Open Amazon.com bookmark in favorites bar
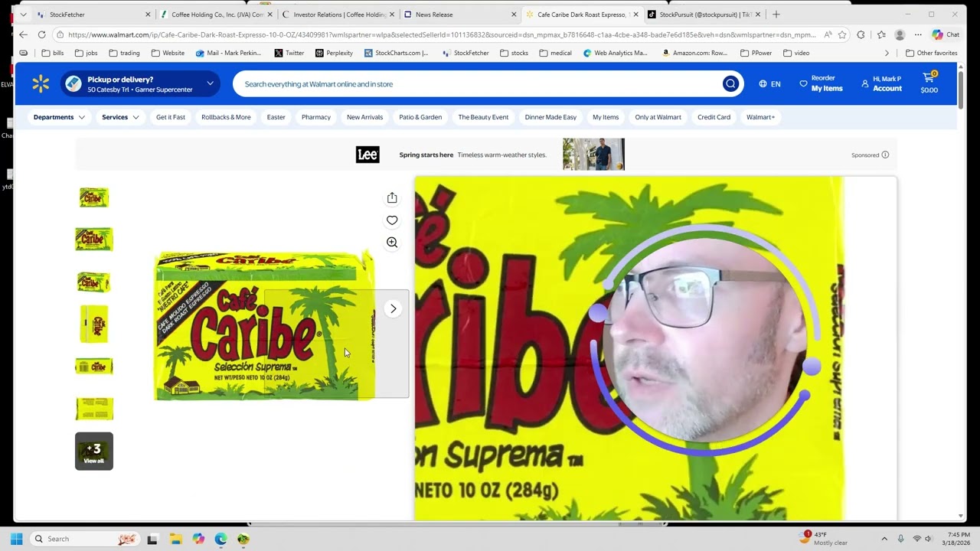Screen dimensions: 980x551 (695, 53)
